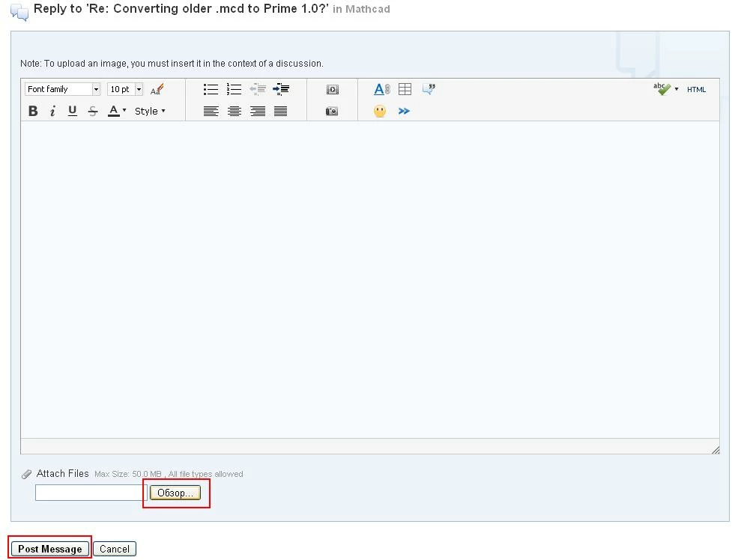Click the remove formatting brush icon

pos(157,89)
